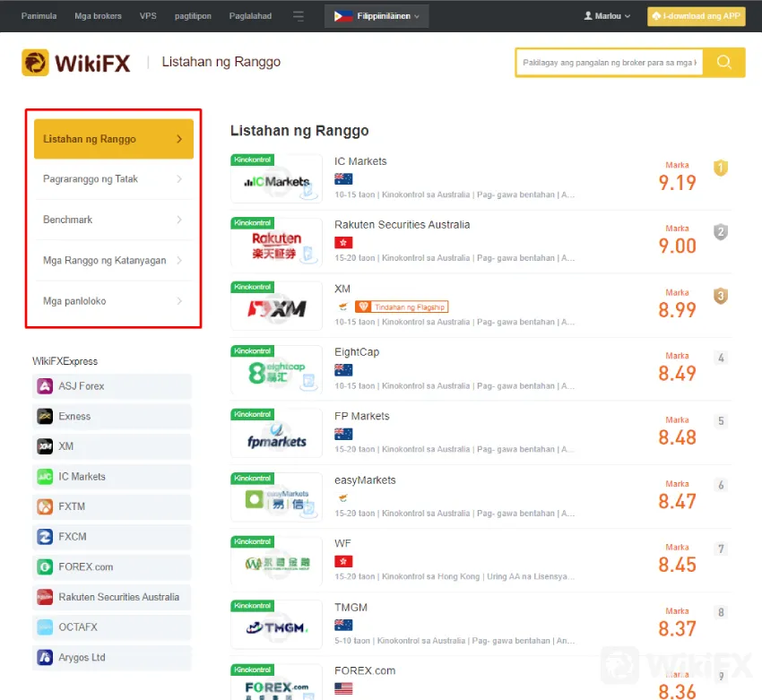Open Paglalahad in top navigation
The image size is (762, 700).
[250, 16]
